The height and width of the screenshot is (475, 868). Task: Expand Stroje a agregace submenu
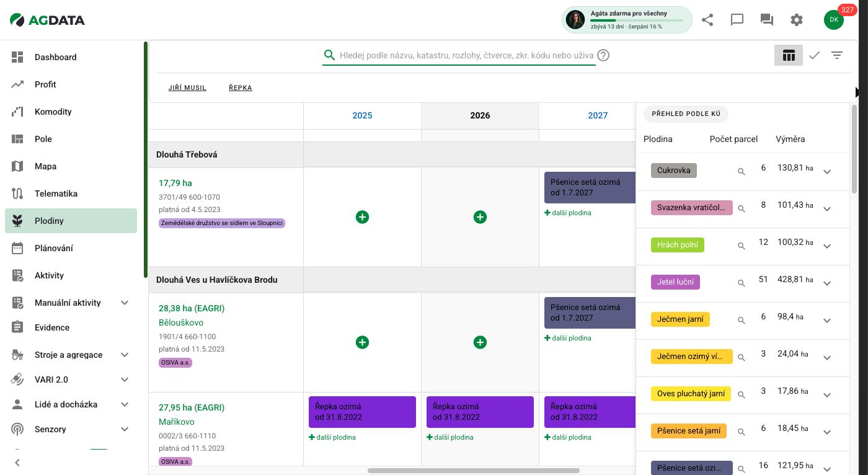click(x=125, y=355)
